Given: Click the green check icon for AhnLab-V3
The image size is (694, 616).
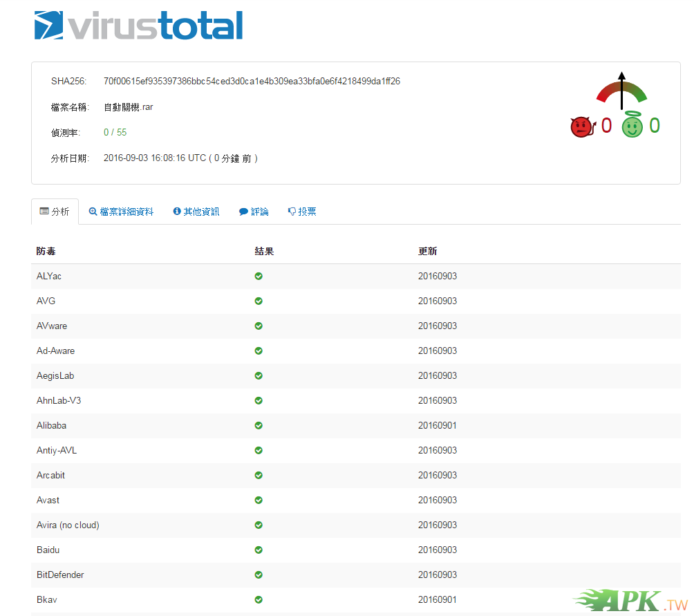Looking at the screenshot, I should (x=259, y=400).
